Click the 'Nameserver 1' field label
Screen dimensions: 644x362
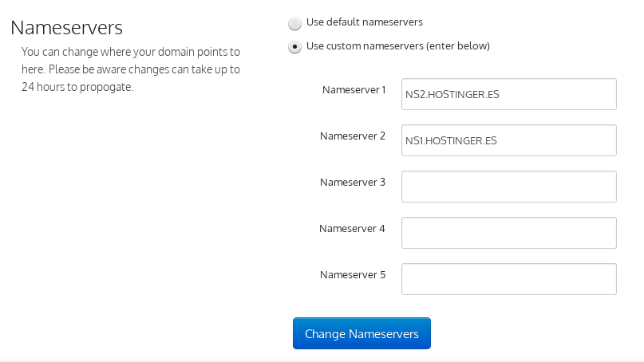tap(354, 89)
